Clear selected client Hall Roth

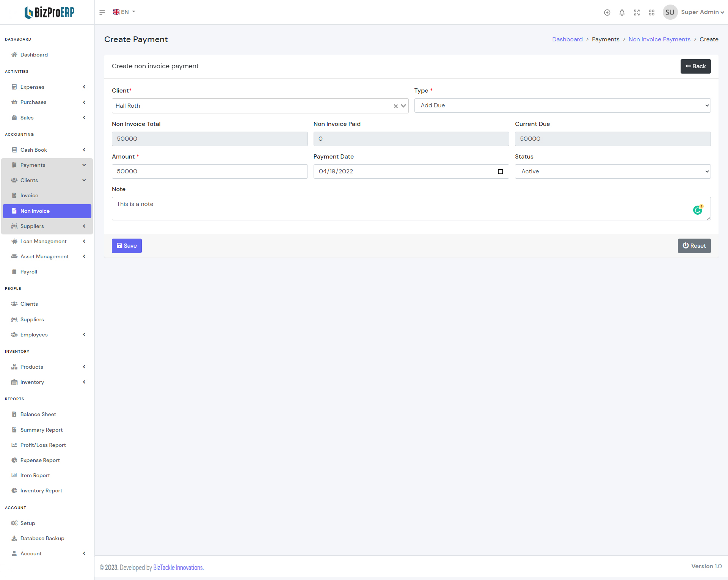(x=395, y=106)
